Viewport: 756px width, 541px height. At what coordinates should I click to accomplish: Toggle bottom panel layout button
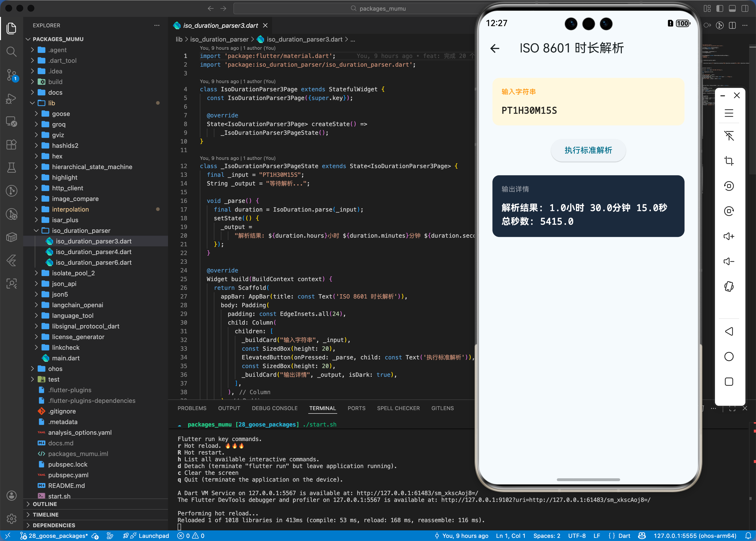pos(732,8)
